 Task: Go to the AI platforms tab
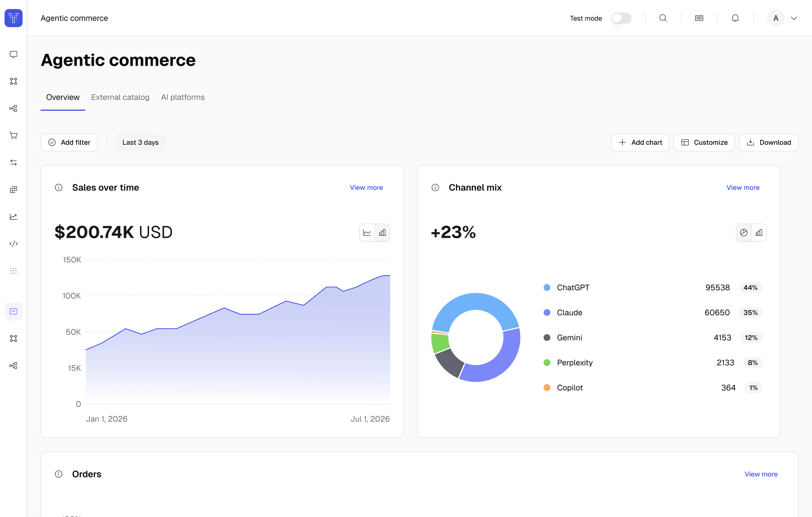(183, 97)
